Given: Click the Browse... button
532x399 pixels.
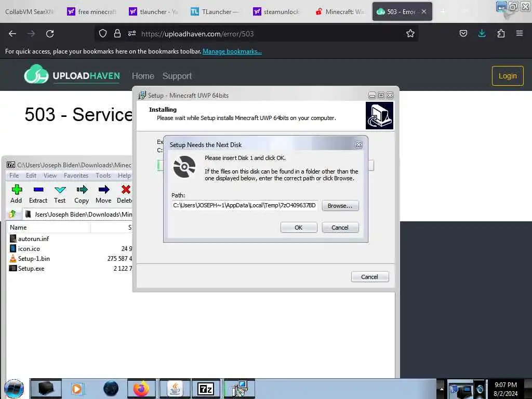Looking at the screenshot, I should [340, 206].
